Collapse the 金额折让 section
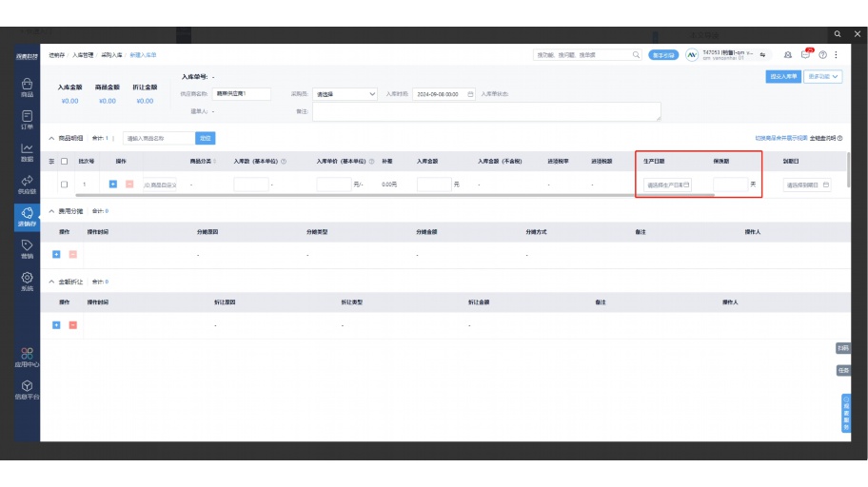This screenshot has width=868, height=487. point(51,282)
